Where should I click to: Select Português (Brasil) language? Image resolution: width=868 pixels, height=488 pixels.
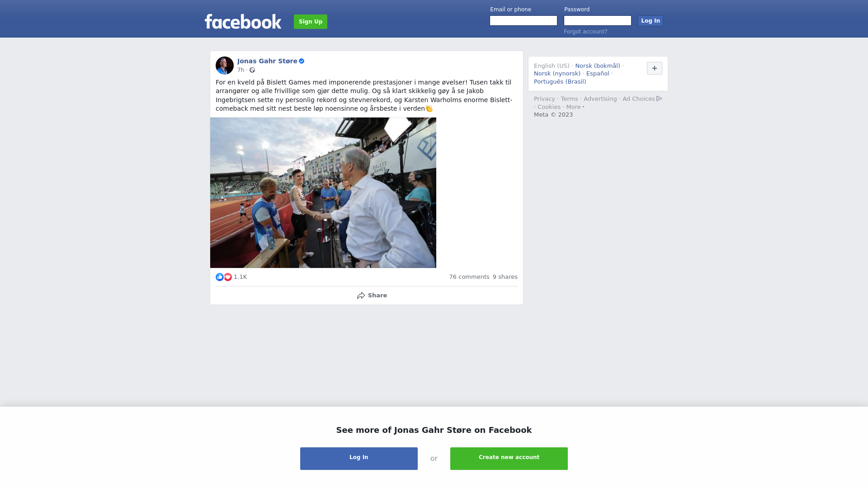click(x=560, y=82)
